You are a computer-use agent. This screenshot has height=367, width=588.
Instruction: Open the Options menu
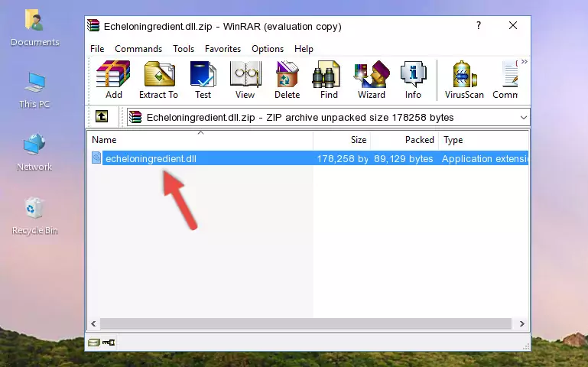(x=268, y=49)
